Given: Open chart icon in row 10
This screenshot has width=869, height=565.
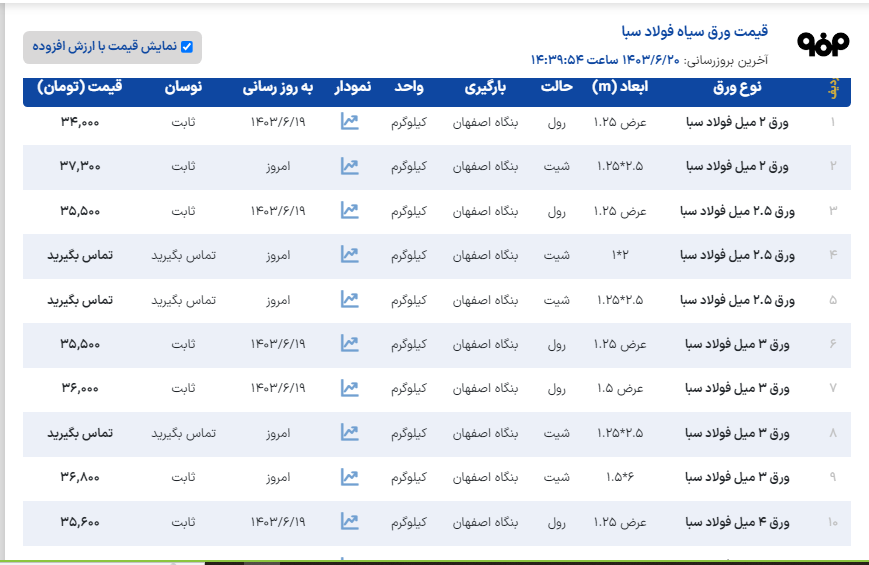Looking at the screenshot, I should [349, 521].
